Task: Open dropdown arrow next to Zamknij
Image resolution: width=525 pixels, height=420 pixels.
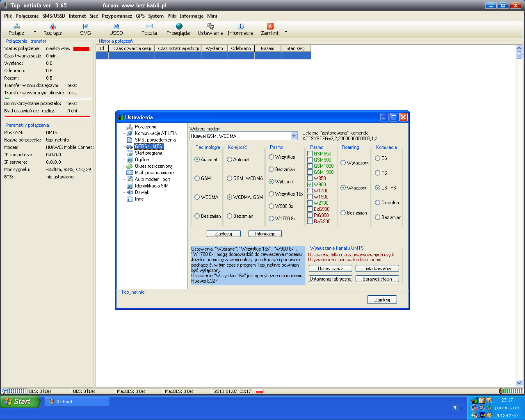Action: tap(286, 32)
